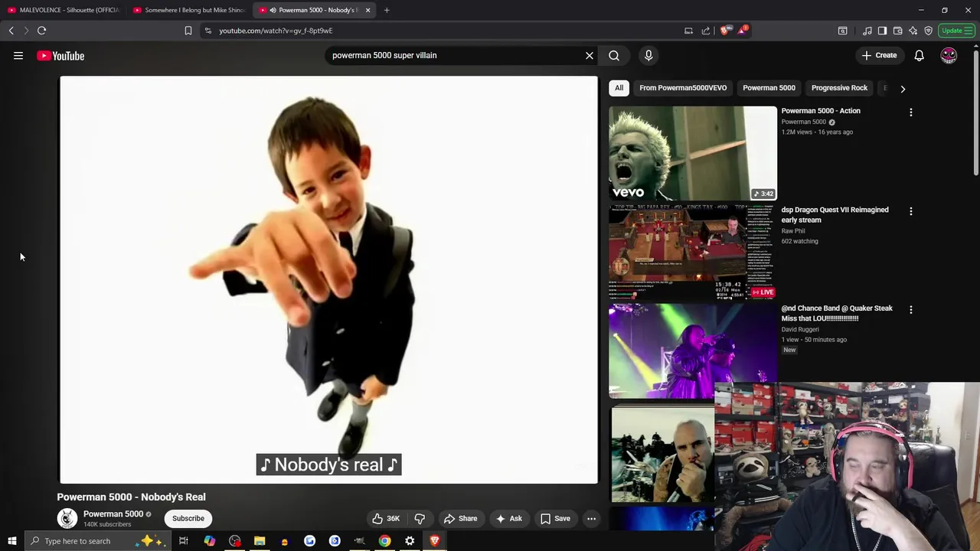Click the green Update button
The image size is (980, 551).
click(956, 31)
